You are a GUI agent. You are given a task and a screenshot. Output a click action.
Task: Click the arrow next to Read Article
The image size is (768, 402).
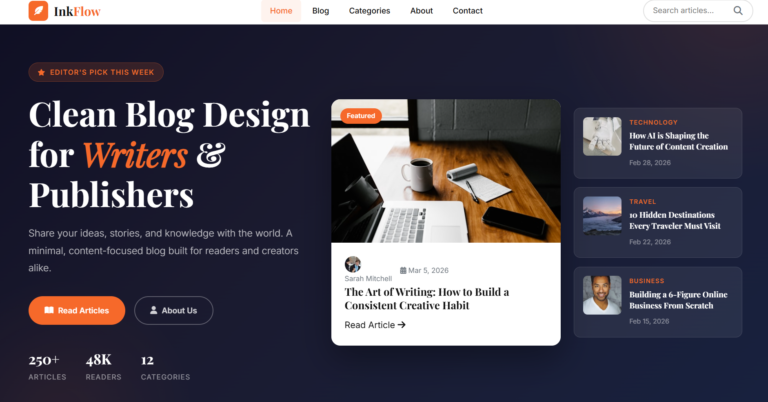coord(402,325)
